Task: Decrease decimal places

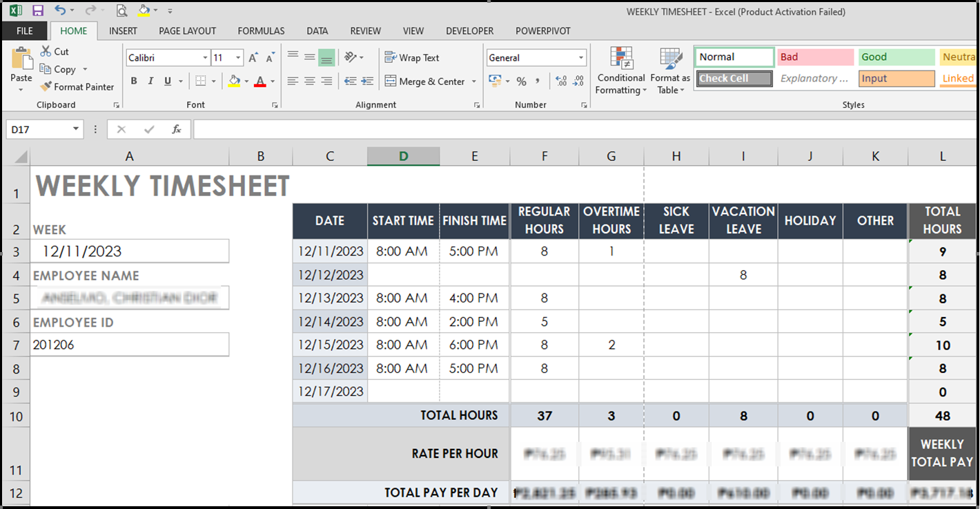Action: click(578, 81)
